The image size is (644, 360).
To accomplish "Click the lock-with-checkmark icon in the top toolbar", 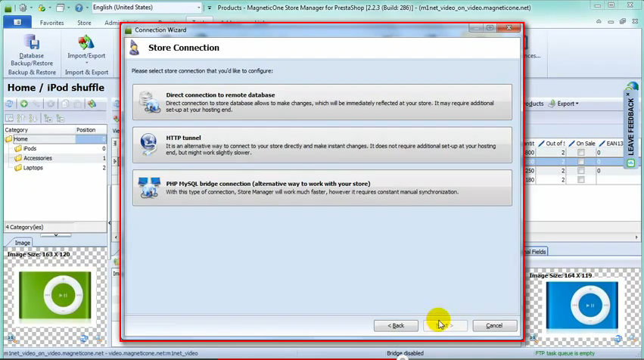I will click(x=41, y=8).
